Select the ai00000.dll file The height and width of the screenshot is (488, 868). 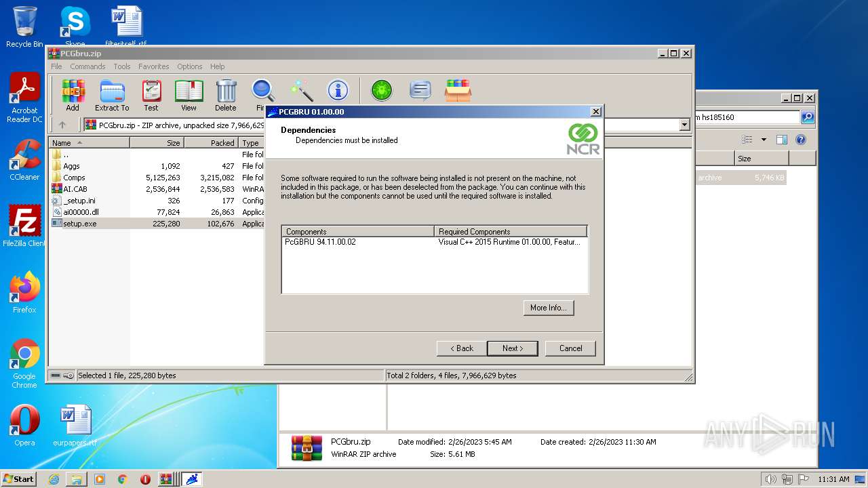157,212
